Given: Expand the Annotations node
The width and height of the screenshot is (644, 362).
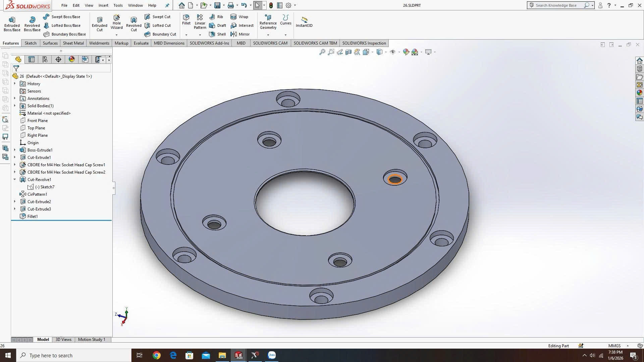Looking at the screenshot, I should coord(15,99).
